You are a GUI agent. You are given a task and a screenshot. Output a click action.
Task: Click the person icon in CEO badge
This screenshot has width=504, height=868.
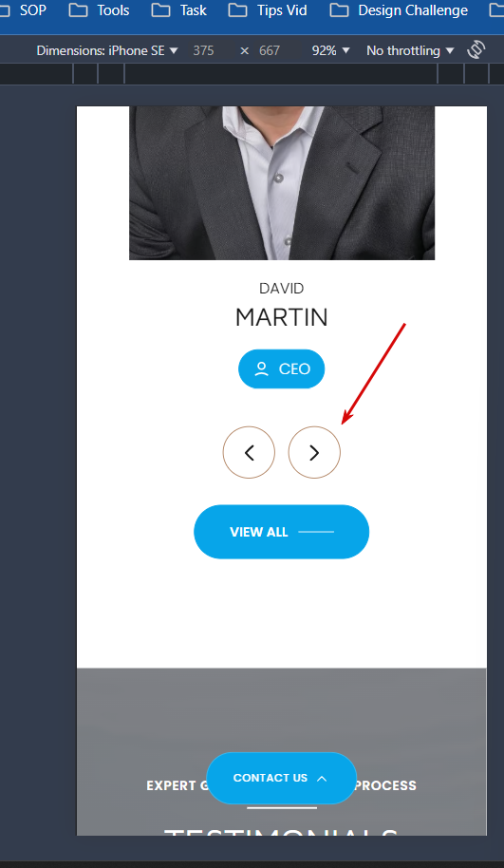(x=261, y=368)
